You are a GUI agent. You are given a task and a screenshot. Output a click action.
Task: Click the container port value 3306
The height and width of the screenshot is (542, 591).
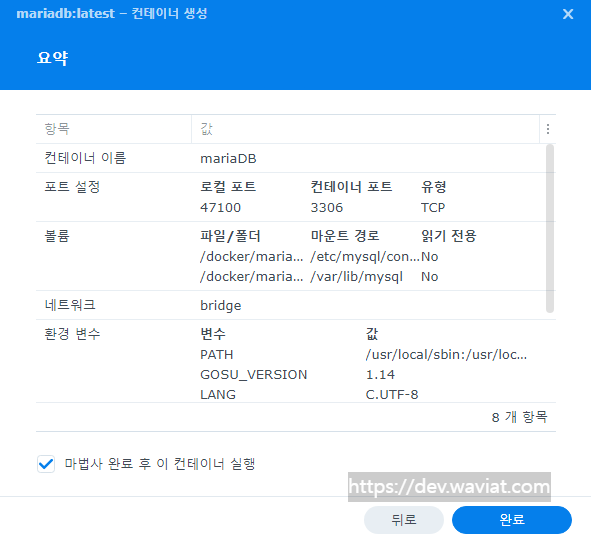[326, 208]
